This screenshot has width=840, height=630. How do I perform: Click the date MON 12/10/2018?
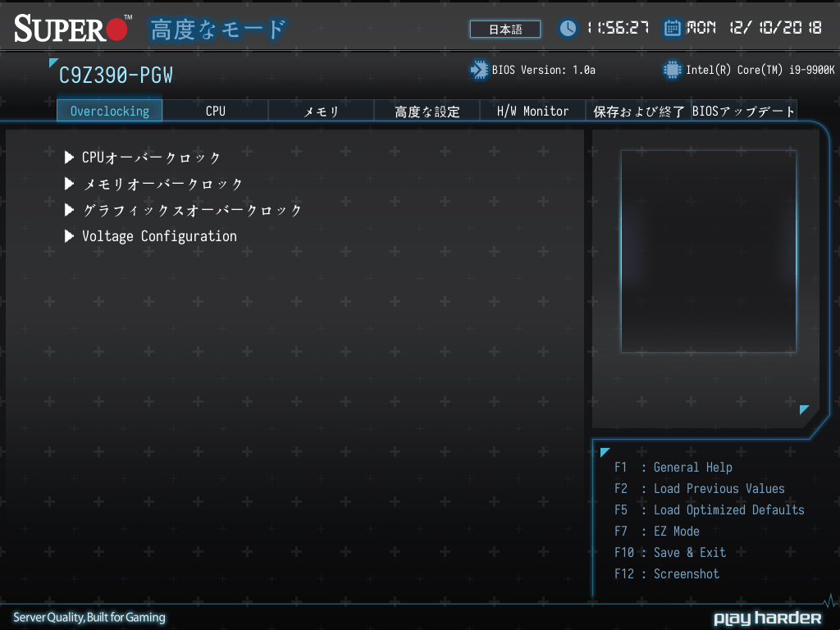click(x=754, y=28)
